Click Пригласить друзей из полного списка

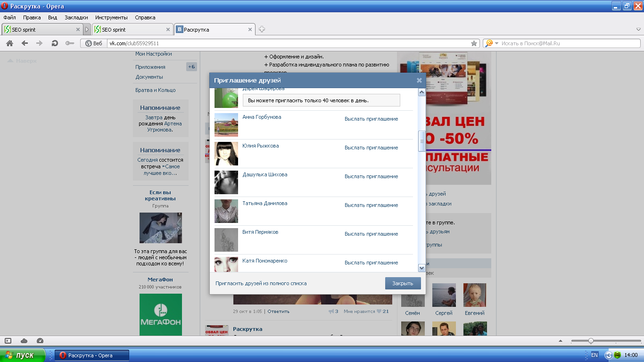click(x=261, y=283)
